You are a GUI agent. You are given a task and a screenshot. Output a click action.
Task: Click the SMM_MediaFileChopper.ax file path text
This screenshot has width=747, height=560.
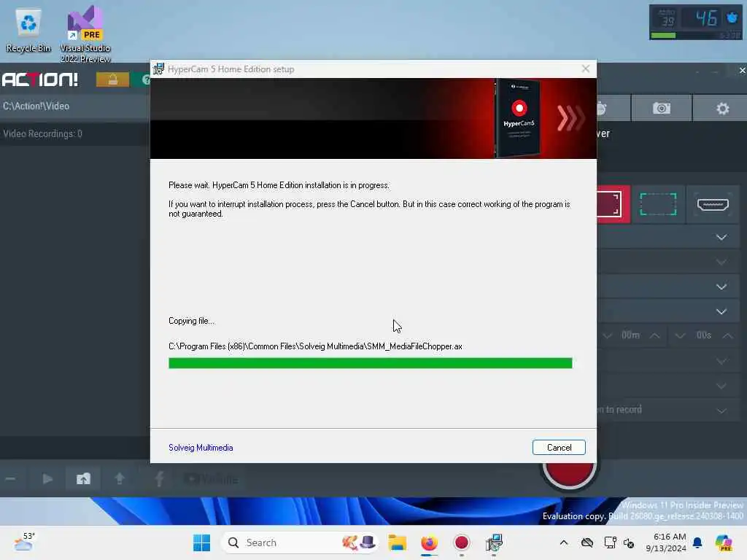click(315, 346)
